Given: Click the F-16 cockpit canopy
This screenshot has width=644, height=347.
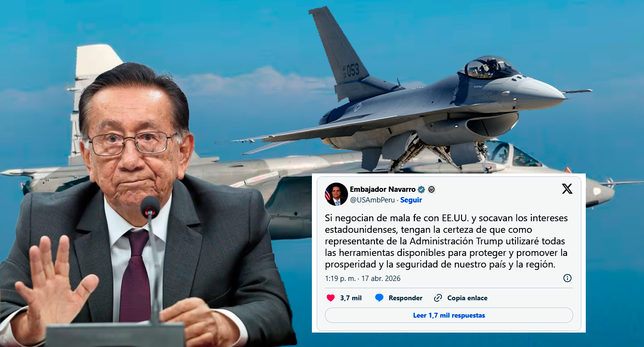Looking at the screenshot, I should [x=488, y=67].
